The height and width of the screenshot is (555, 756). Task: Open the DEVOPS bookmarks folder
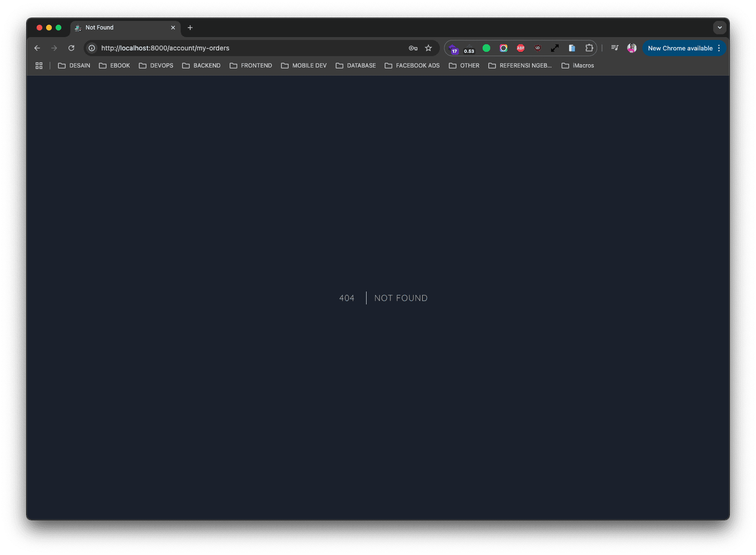156,66
